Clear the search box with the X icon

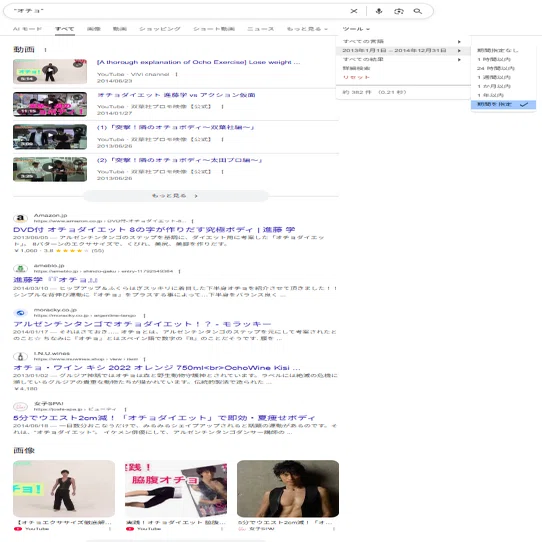(354, 11)
